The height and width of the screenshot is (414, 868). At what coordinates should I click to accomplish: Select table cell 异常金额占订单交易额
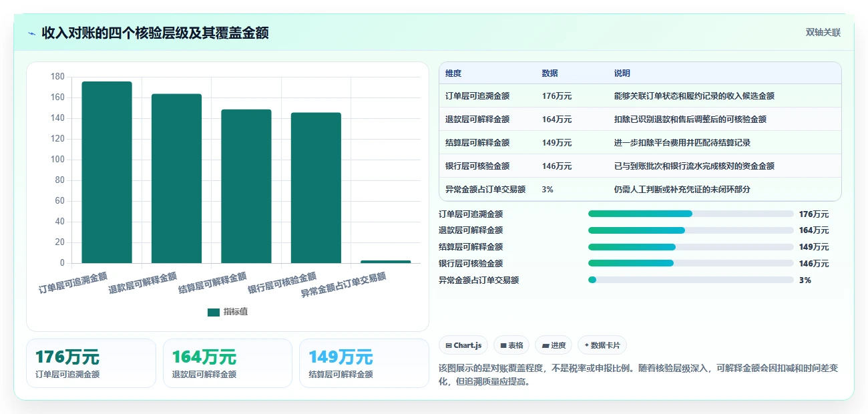click(x=485, y=190)
